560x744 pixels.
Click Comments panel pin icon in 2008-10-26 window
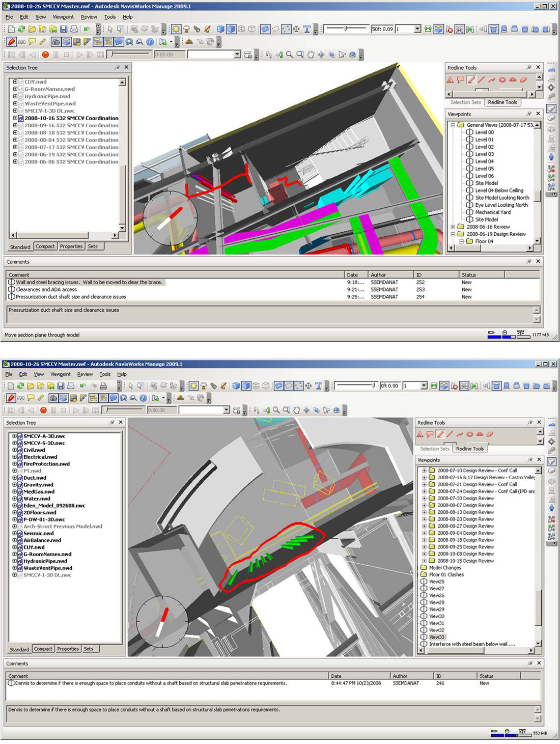click(x=530, y=663)
